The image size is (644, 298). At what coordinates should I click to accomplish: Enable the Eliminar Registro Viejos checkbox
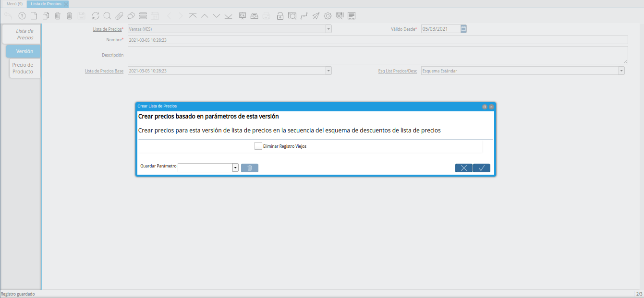coord(258,146)
